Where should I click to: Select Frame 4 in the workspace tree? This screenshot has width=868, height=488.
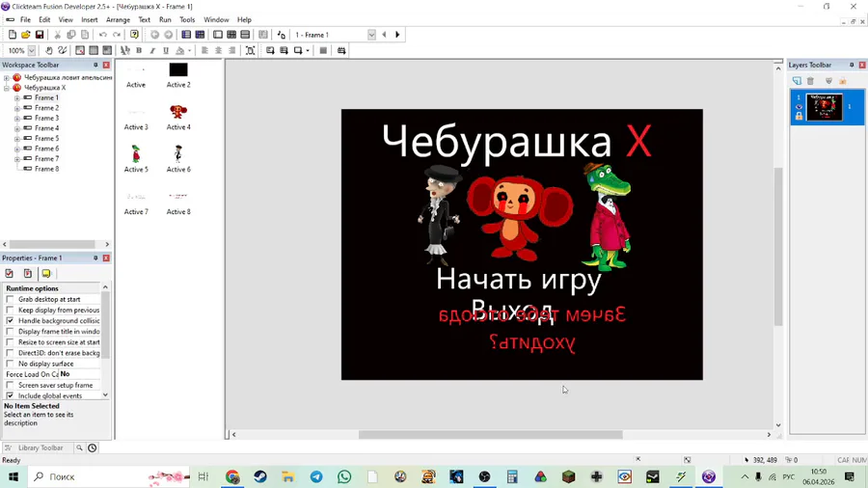pyautogui.click(x=46, y=128)
